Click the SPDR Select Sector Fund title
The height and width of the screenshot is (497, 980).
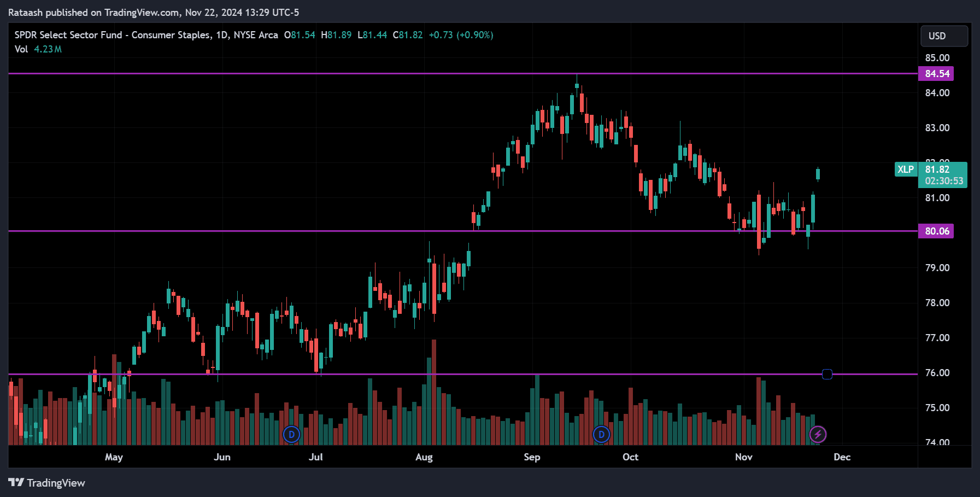point(146,35)
